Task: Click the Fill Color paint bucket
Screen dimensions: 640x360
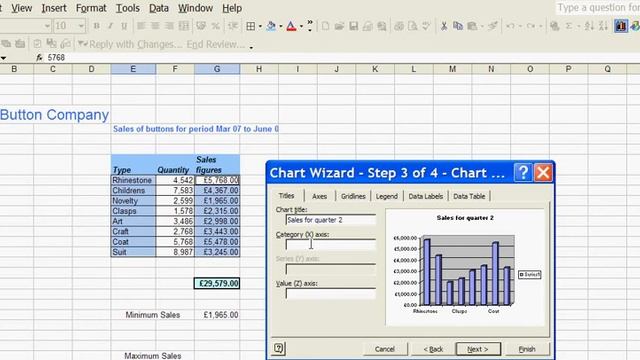Action: click(x=271, y=26)
